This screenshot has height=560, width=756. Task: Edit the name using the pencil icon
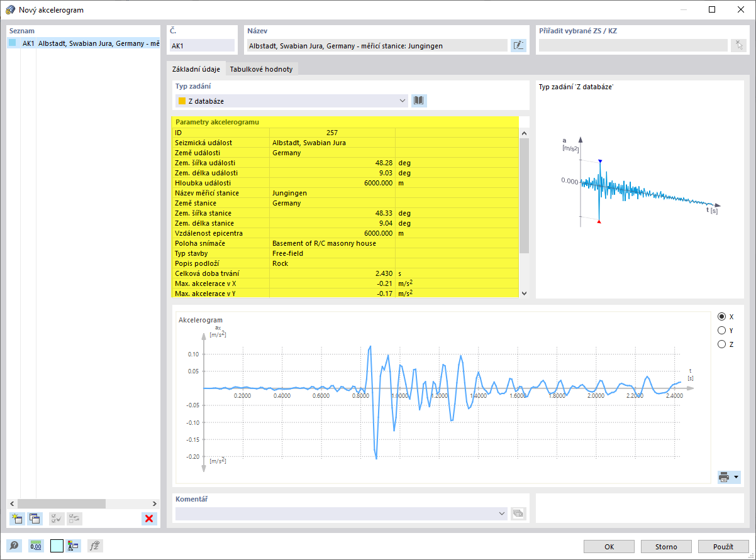tap(518, 45)
